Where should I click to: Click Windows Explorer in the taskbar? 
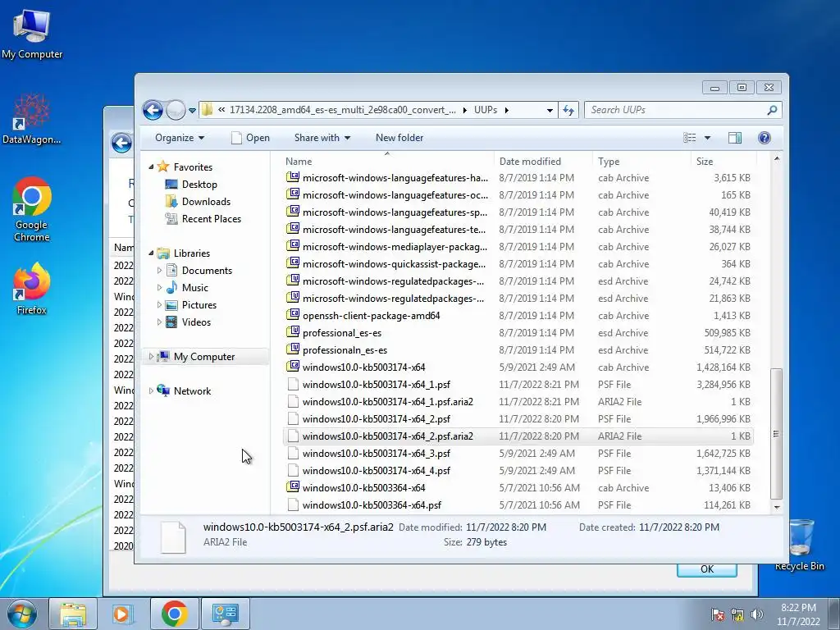pos(73,614)
